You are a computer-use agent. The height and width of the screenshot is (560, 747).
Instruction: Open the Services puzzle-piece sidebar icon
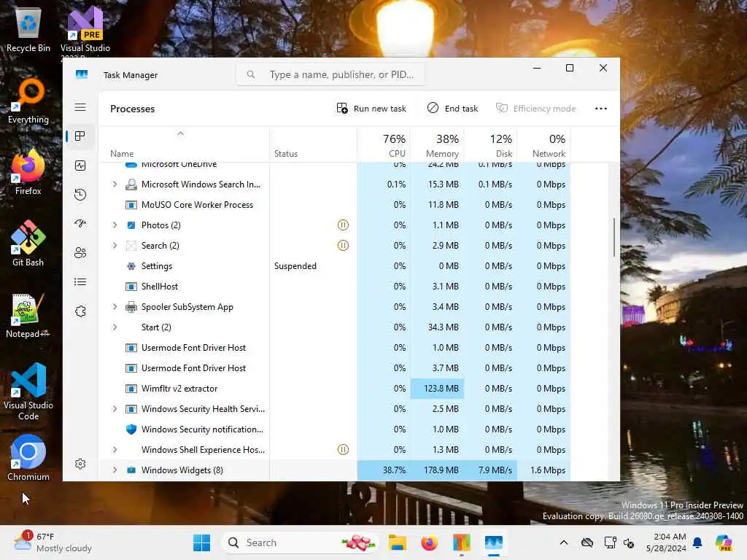coord(80,311)
